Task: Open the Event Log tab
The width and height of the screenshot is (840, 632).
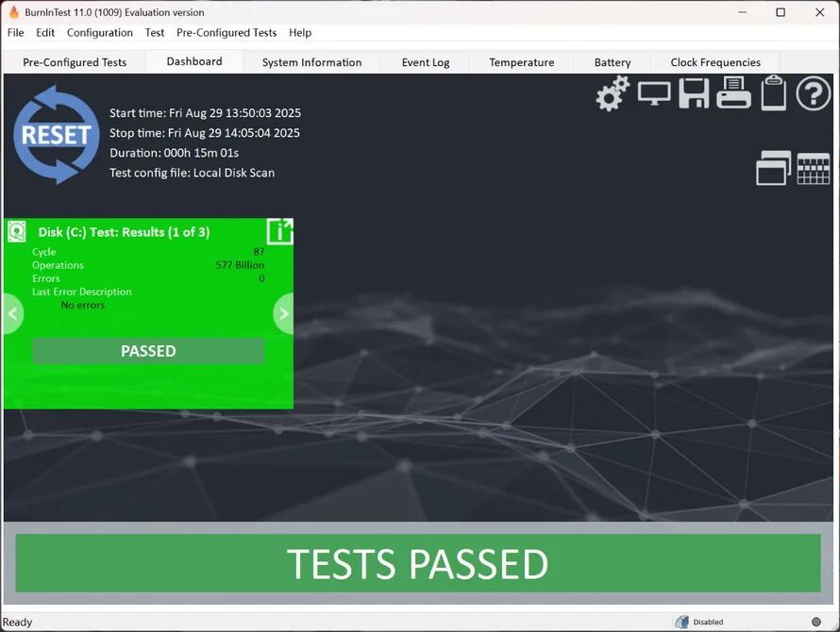Action: 426,62
